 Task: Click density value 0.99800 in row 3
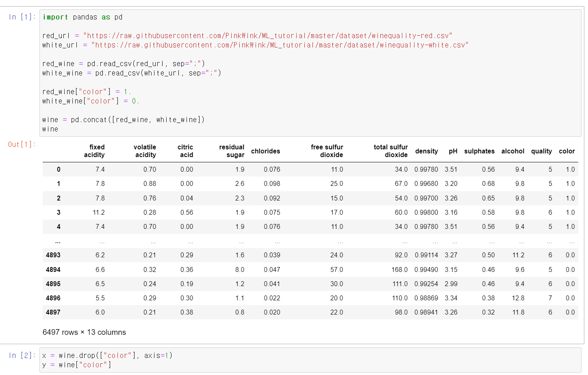point(426,213)
